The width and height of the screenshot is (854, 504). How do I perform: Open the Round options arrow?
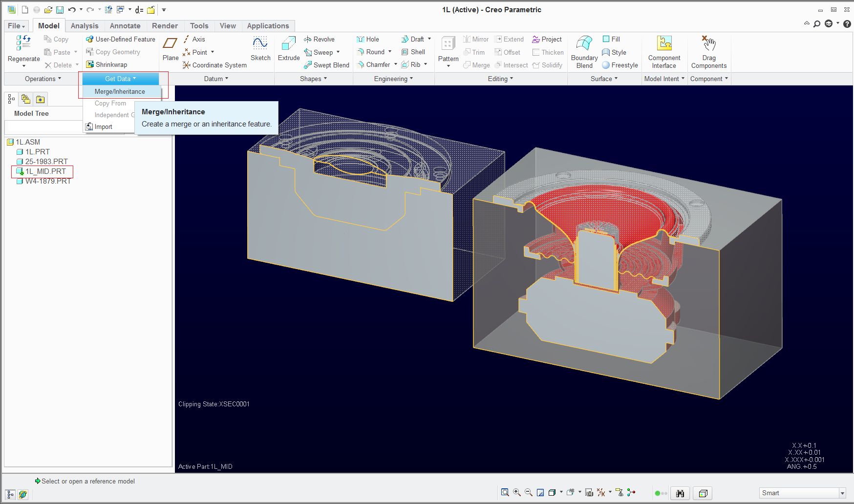(390, 52)
